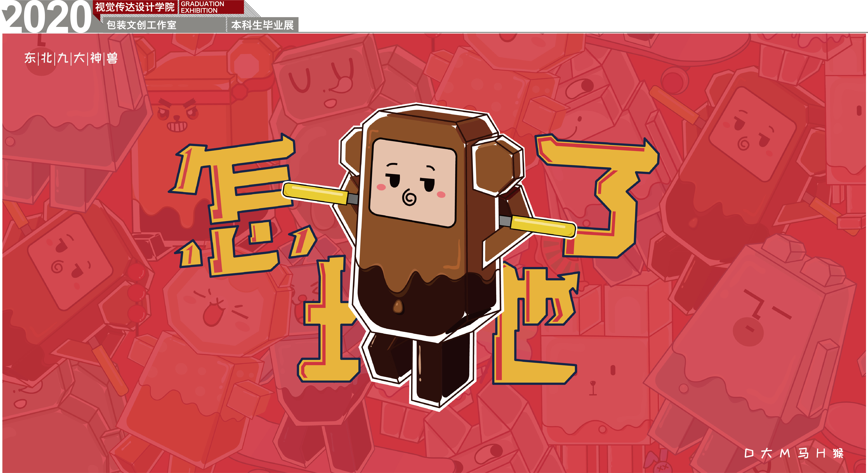This screenshot has width=868, height=473.
Task: Select the 本科生毕业展 header label
Action: (x=262, y=25)
